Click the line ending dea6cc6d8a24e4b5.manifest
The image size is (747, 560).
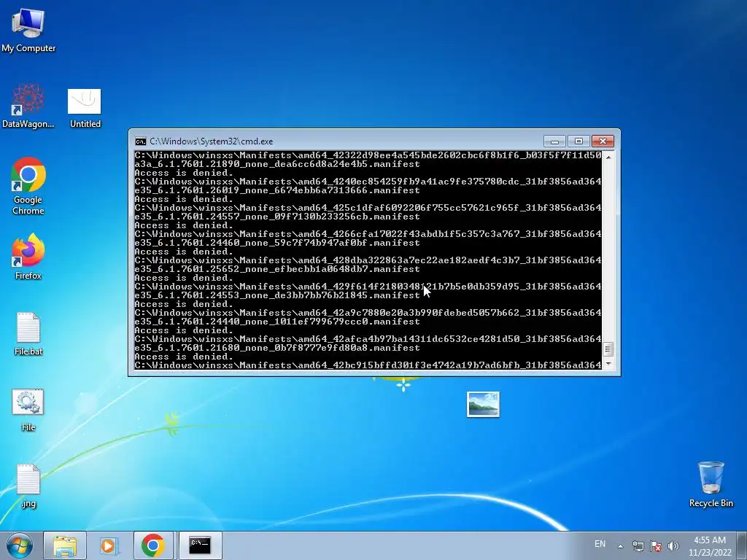point(277,164)
